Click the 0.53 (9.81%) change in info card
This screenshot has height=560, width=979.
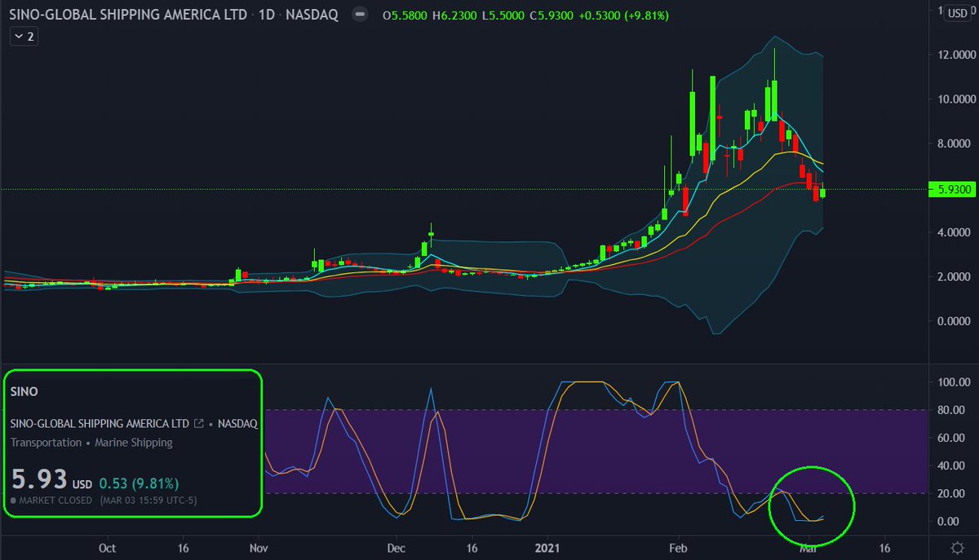(140, 483)
